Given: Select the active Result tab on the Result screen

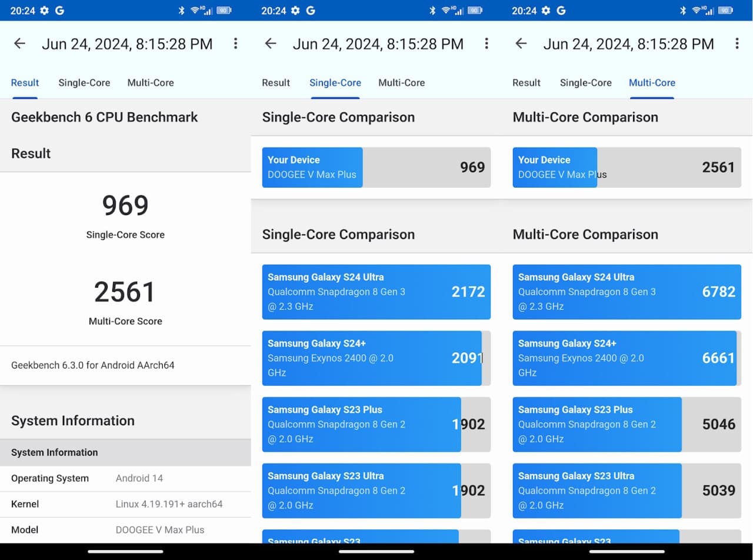Looking at the screenshot, I should coord(25,83).
